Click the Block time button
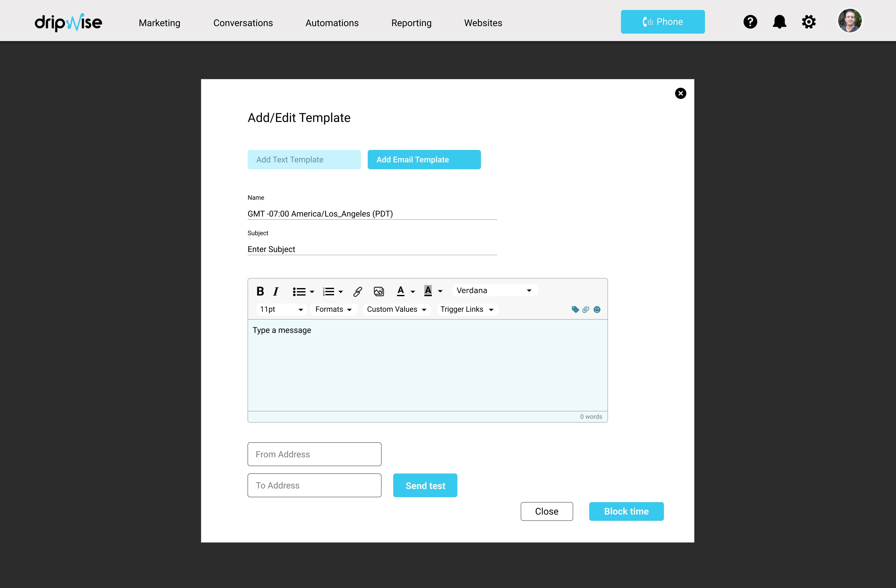 click(x=626, y=511)
